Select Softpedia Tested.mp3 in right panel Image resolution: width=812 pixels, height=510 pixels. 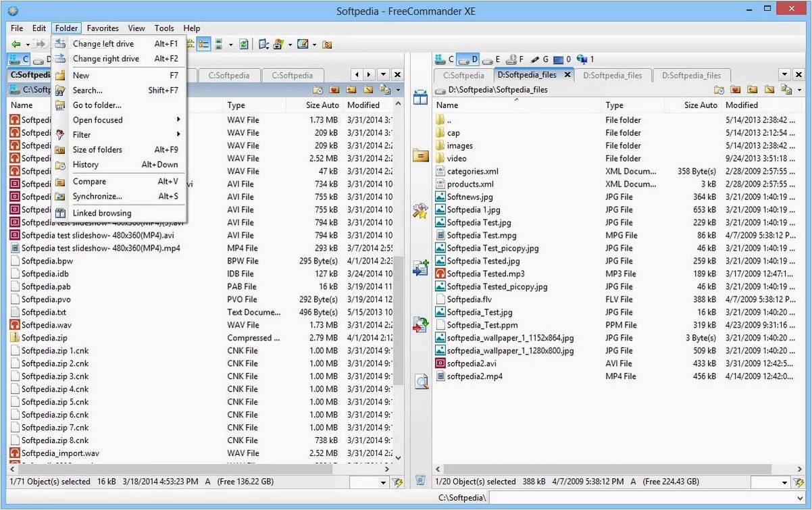(x=485, y=274)
